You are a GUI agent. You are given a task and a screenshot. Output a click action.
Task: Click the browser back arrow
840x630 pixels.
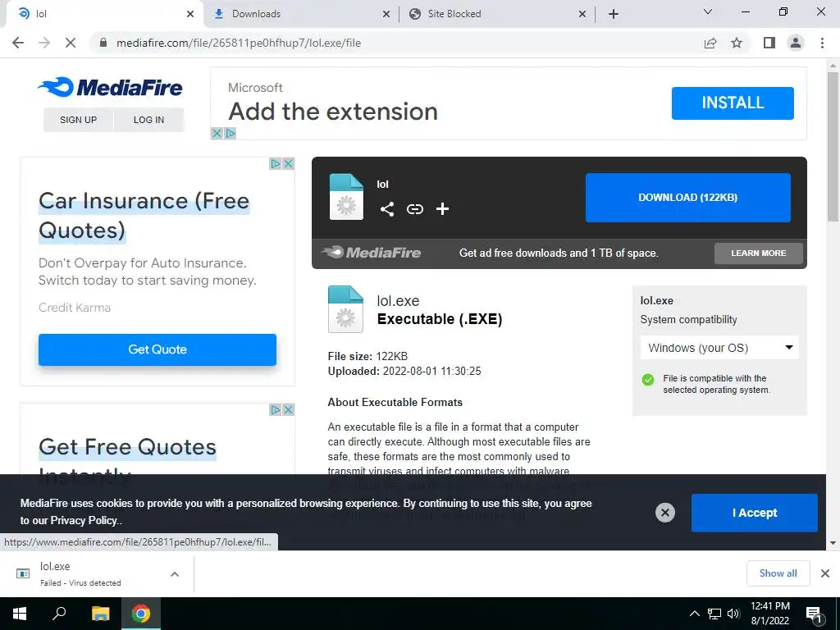click(18, 43)
